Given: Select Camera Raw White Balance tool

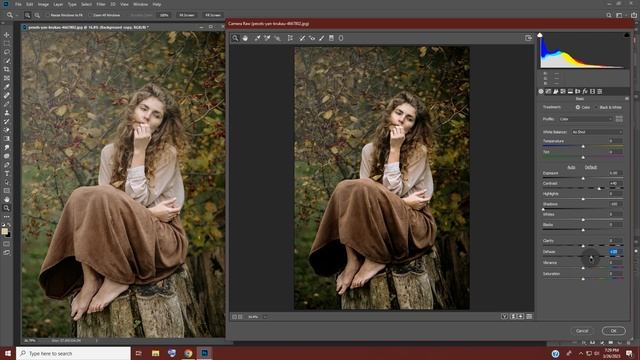Looking at the screenshot, I should pyautogui.click(x=257, y=38).
